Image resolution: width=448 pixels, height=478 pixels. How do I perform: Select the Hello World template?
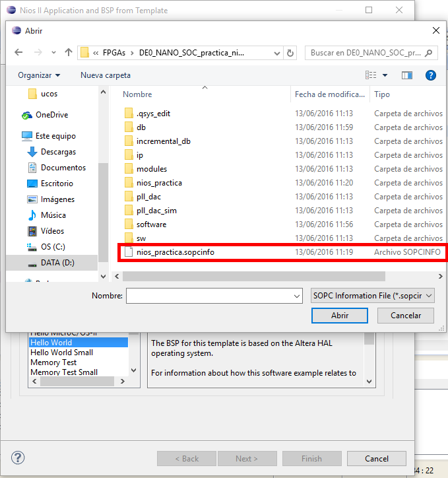click(79, 343)
